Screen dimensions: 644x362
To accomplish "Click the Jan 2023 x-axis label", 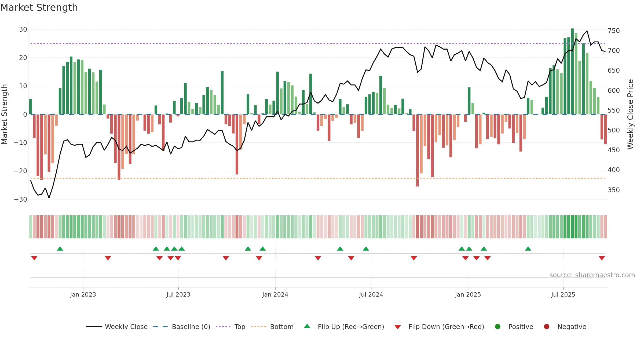I will click(83, 294).
